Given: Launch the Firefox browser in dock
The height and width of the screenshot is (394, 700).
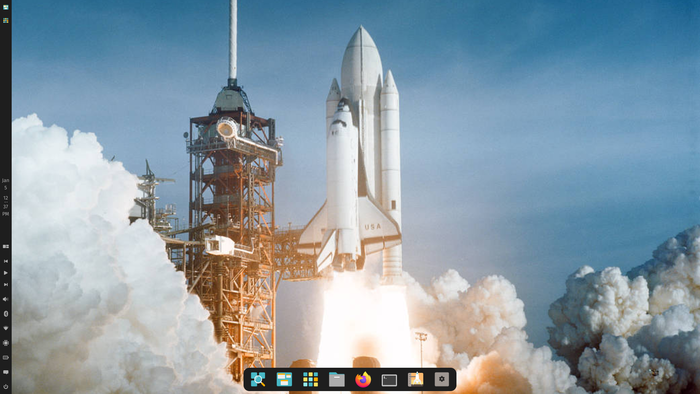Looking at the screenshot, I should coord(363,380).
